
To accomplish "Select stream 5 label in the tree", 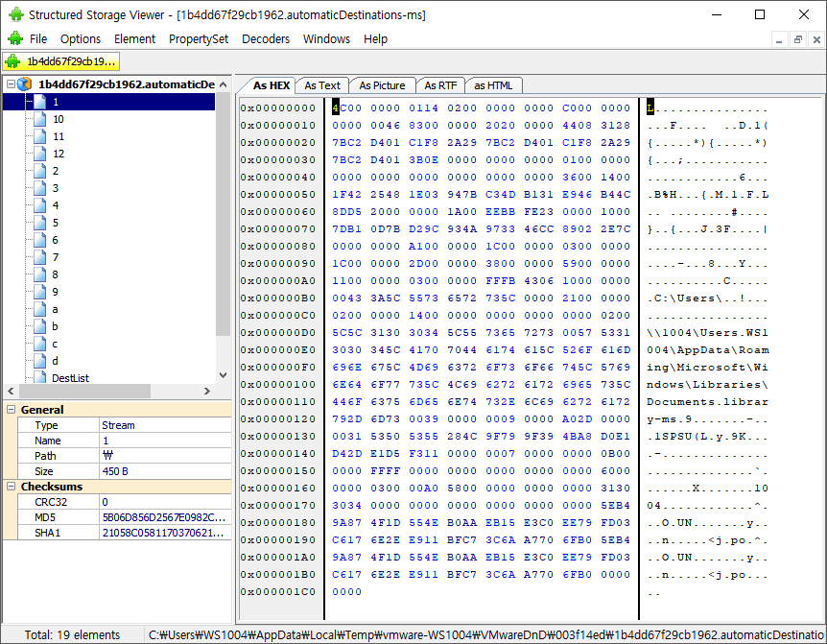I will pos(56,223).
